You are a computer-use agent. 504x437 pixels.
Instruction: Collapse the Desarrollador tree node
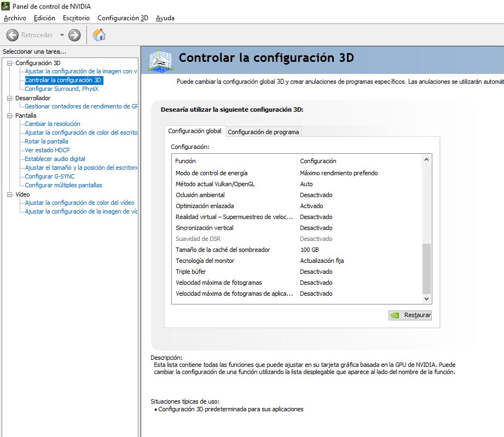[x=10, y=98]
